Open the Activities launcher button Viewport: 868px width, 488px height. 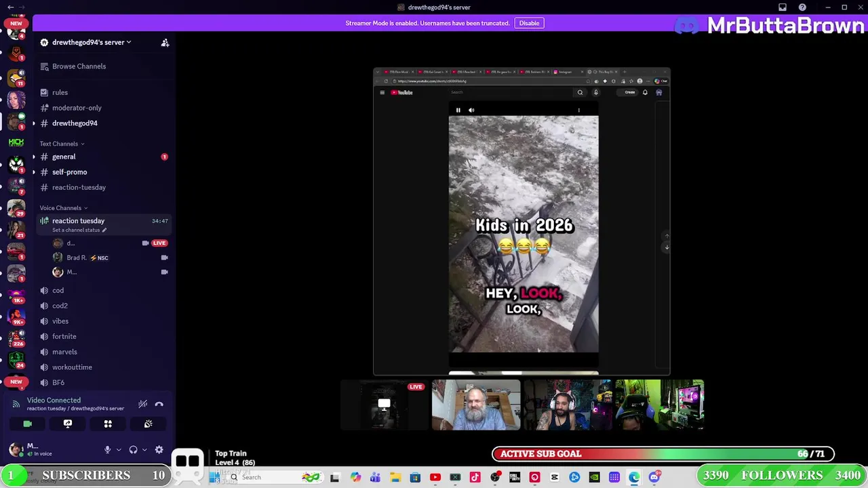pos(108,424)
